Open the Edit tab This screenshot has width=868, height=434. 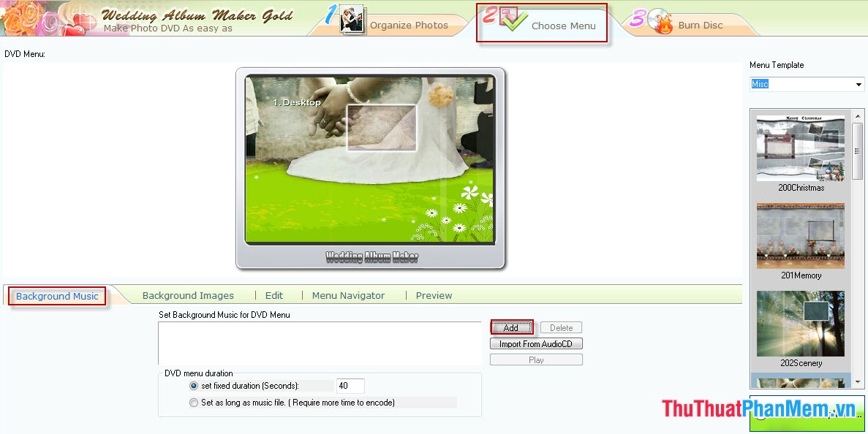point(273,295)
